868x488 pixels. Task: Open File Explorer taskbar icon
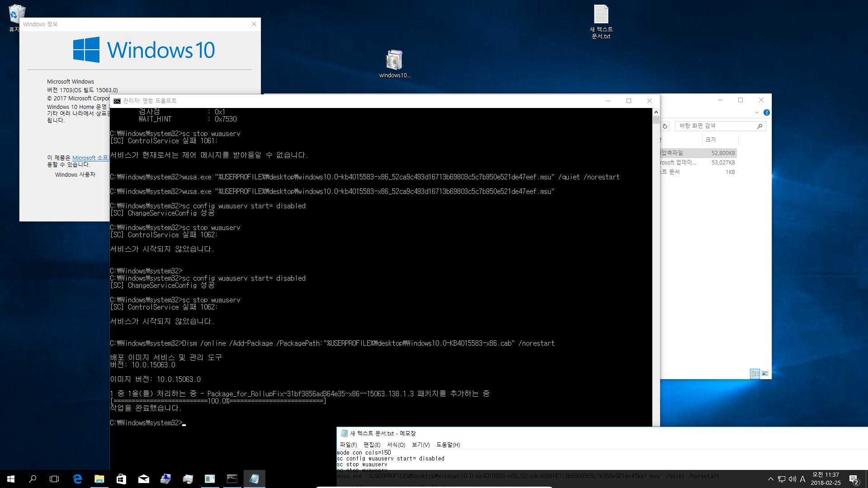pos(99,479)
